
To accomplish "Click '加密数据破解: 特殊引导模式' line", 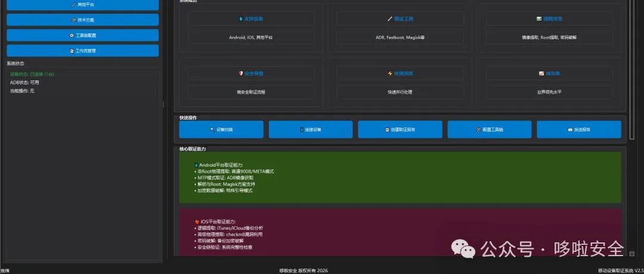I will [223, 191].
